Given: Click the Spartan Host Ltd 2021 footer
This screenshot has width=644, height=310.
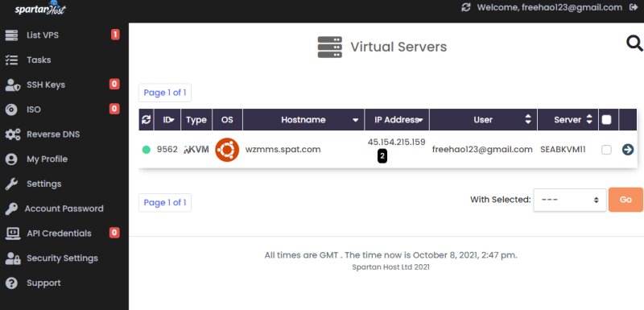Looking at the screenshot, I should (x=390, y=267).
